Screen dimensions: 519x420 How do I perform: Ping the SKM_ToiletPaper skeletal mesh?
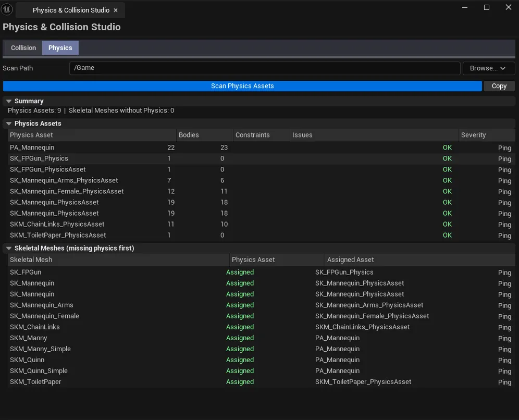click(504, 382)
